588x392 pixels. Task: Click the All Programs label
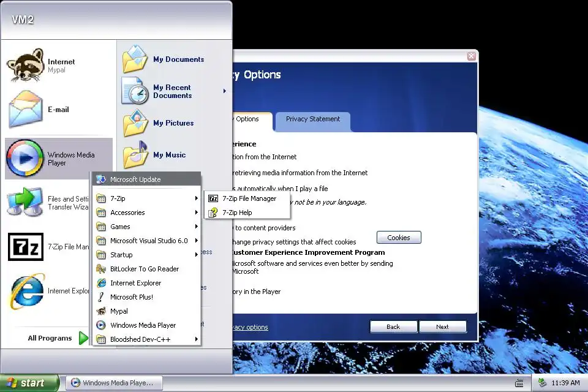[x=50, y=338]
